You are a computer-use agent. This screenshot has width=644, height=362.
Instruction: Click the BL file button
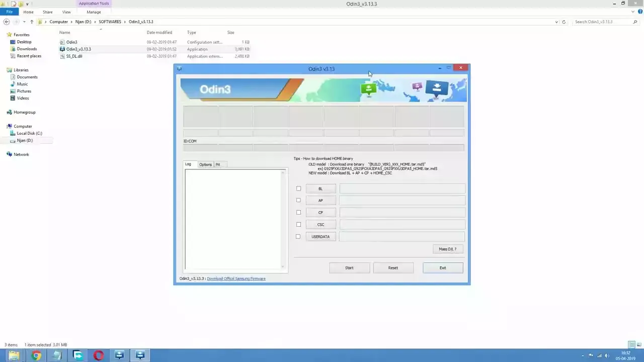tap(320, 189)
